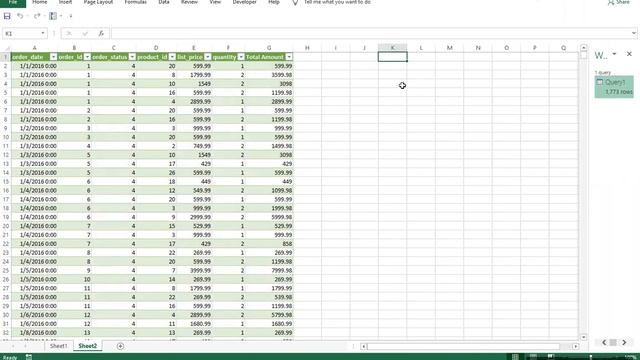Open the Developer ribbon tab
640x360 pixels.
[x=244, y=2]
